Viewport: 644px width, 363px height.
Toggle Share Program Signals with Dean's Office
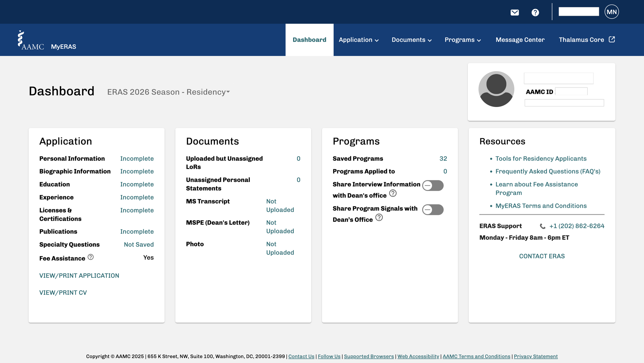[x=433, y=210]
